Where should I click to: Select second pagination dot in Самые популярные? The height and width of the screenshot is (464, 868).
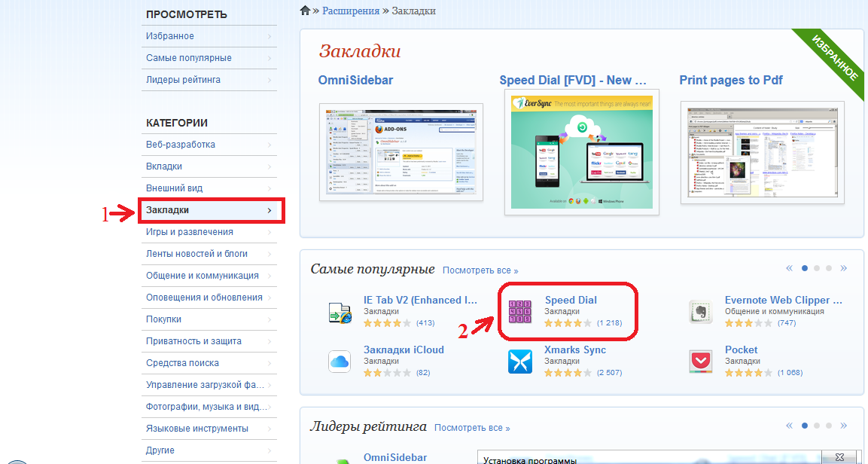817,268
